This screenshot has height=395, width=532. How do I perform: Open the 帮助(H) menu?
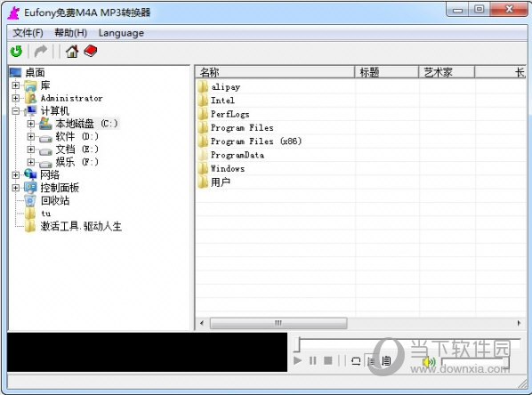[71, 33]
